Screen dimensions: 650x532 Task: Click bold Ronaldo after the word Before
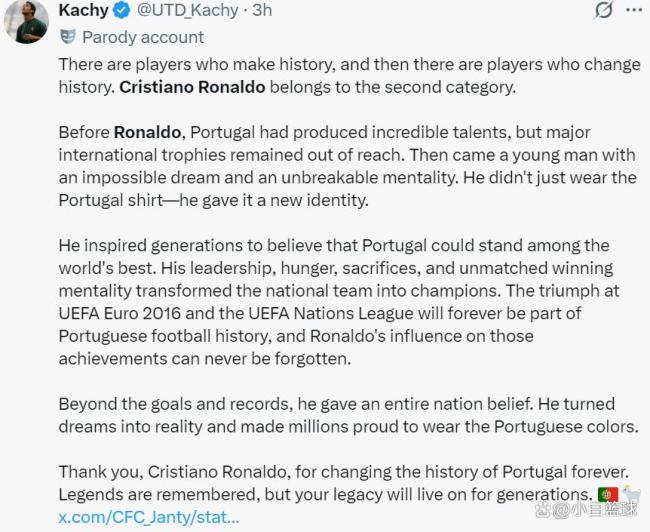pyautogui.click(x=148, y=132)
